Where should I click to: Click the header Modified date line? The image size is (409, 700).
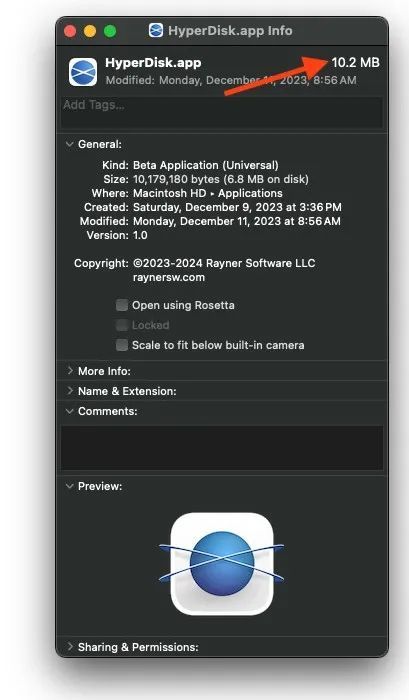(231, 80)
